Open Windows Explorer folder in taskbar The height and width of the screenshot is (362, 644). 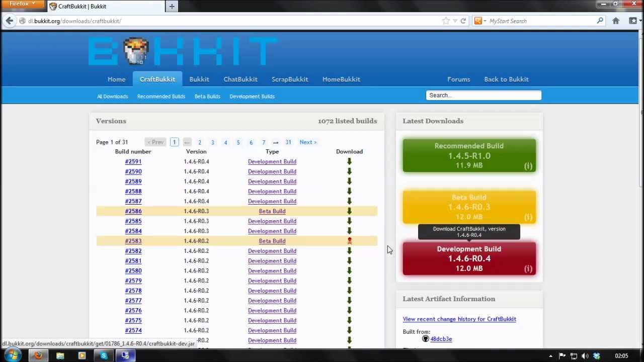point(60,355)
